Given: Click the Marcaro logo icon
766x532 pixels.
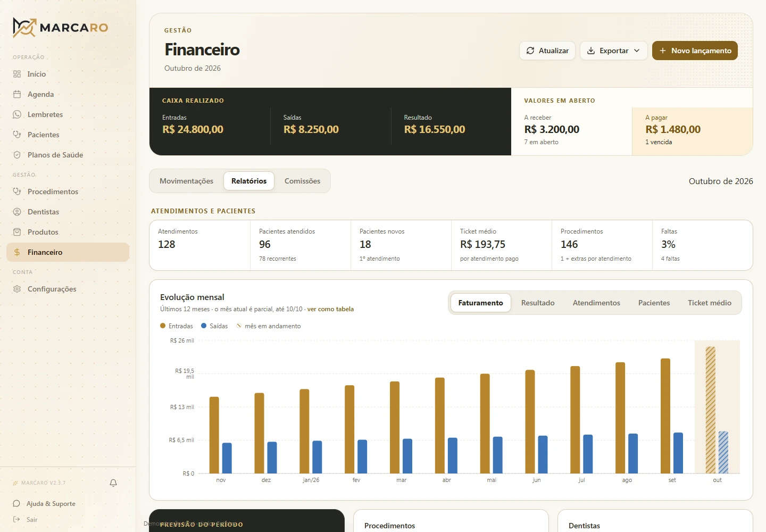Looking at the screenshot, I should point(24,28).
